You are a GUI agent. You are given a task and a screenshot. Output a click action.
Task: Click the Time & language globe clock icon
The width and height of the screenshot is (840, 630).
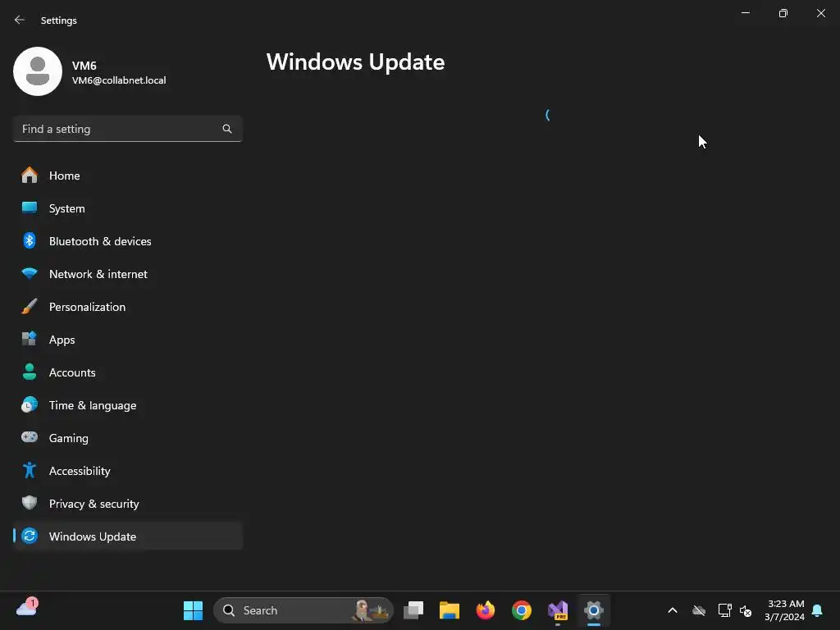(x=30, y=404)
